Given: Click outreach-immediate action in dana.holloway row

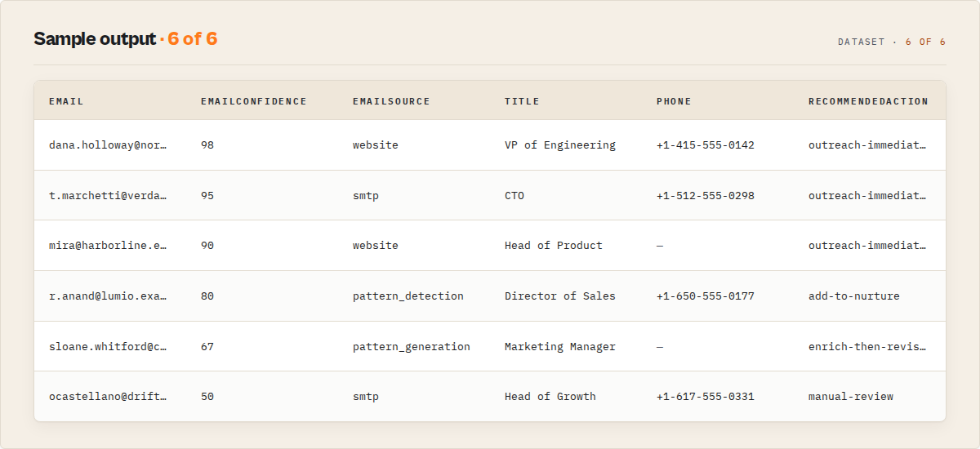Looking at the screenshot, I should (867, 144).
